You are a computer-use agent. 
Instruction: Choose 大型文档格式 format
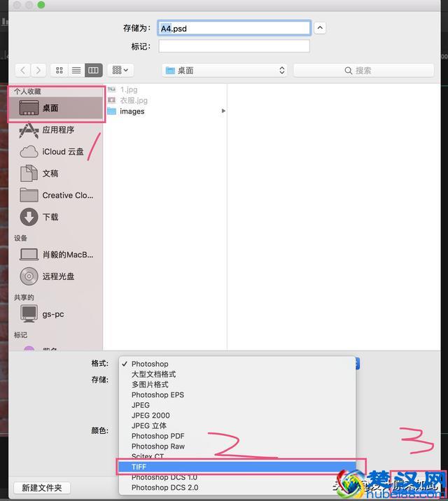237,374
